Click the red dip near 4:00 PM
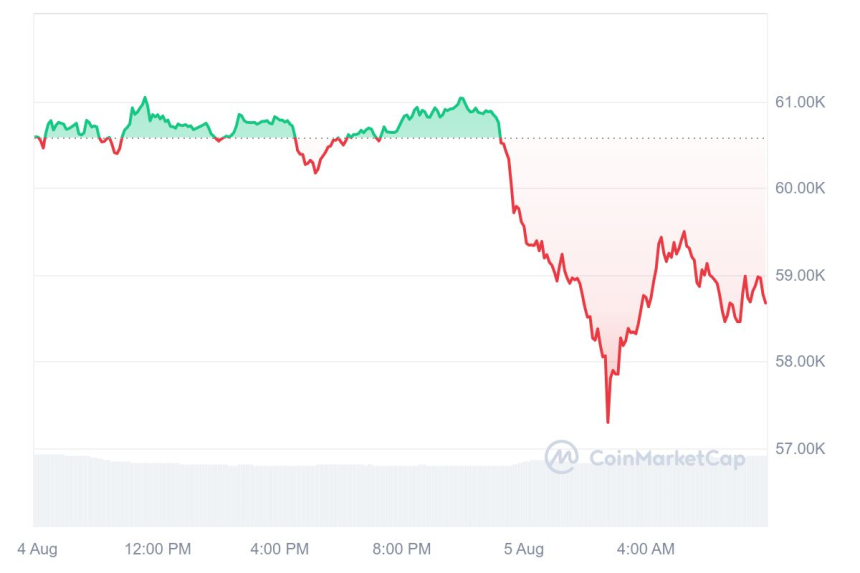 316,172
